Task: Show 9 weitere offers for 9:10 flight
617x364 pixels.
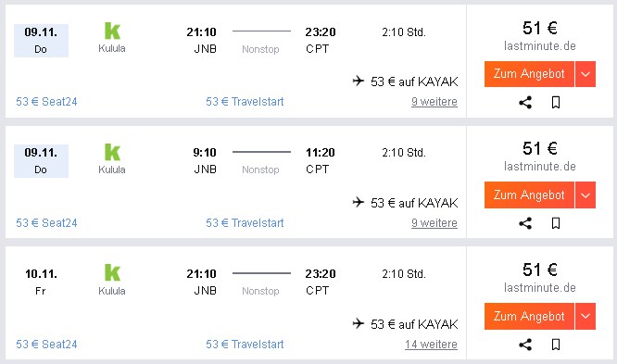Action: coord(434,223)
